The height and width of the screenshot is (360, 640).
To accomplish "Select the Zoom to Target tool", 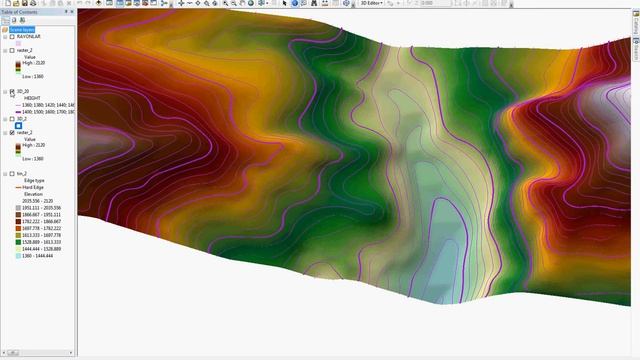I will click(x=207, y=3).
